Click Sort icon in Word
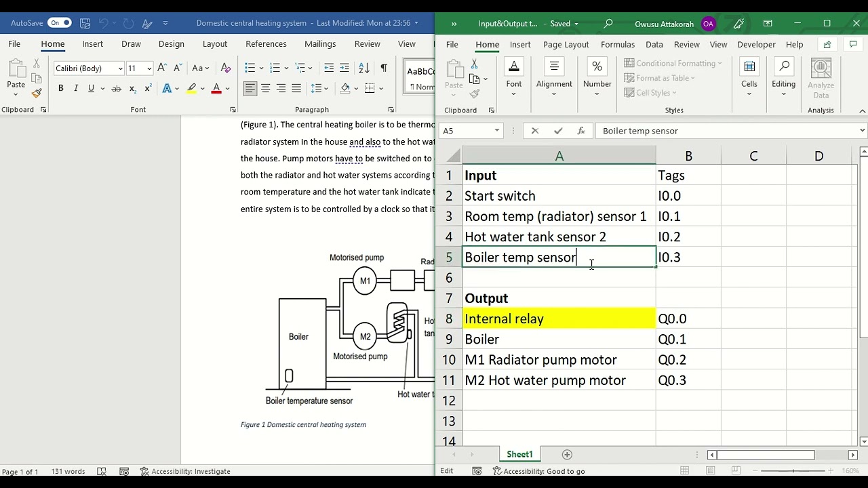Image resolution: width=868 pixels, height=488 pixels. tap(364, 68)
